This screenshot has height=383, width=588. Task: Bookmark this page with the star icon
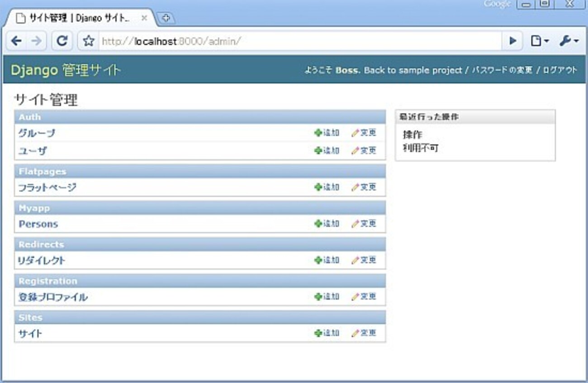pos(89,41)
